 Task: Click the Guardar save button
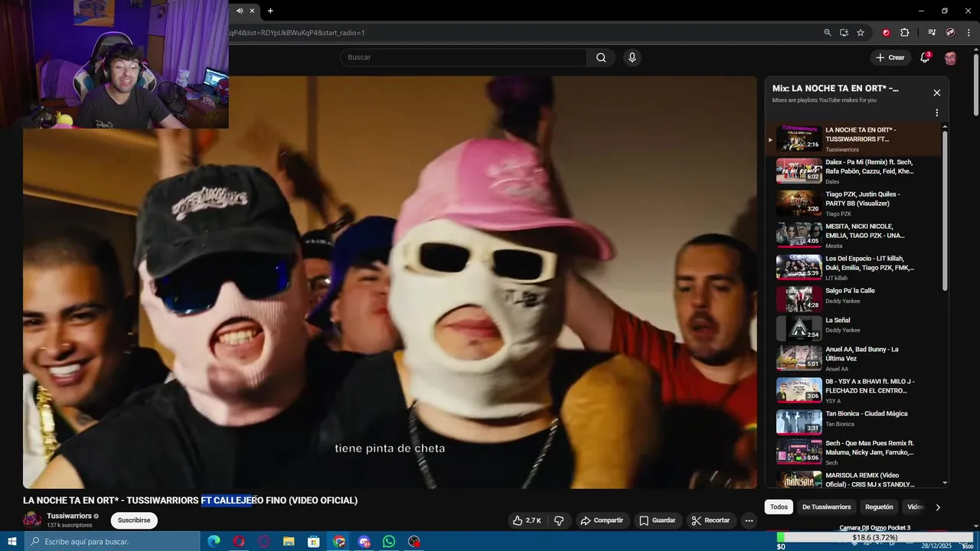point(658,520)
